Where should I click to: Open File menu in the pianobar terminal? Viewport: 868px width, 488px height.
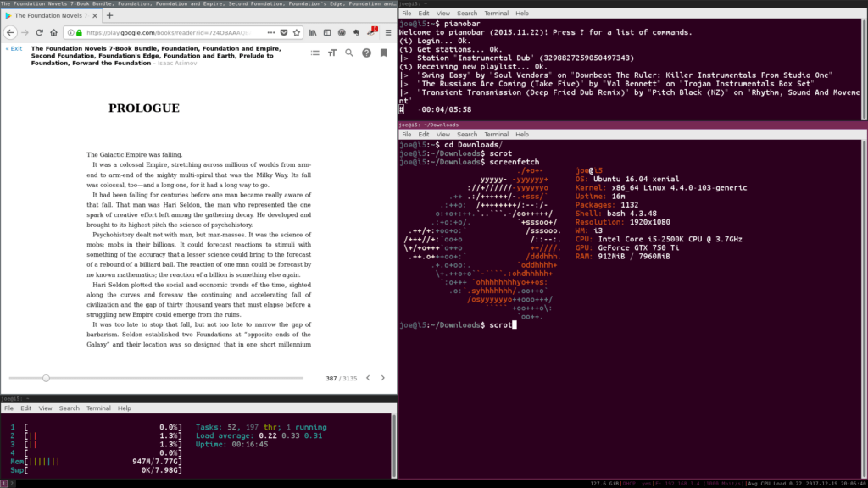tap(406, 14)
